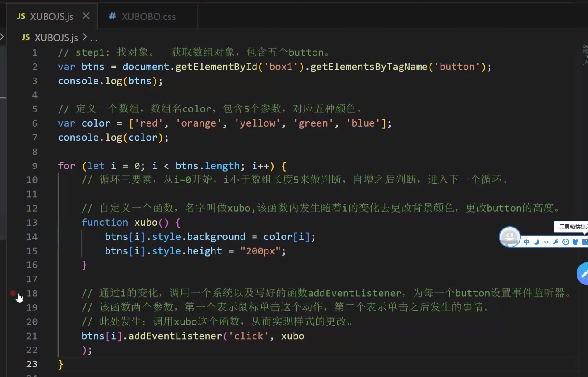Viewport: 588px width, 377px height.
Task: Click the Sogou input avatar mascot
Action: click(510, 237)
